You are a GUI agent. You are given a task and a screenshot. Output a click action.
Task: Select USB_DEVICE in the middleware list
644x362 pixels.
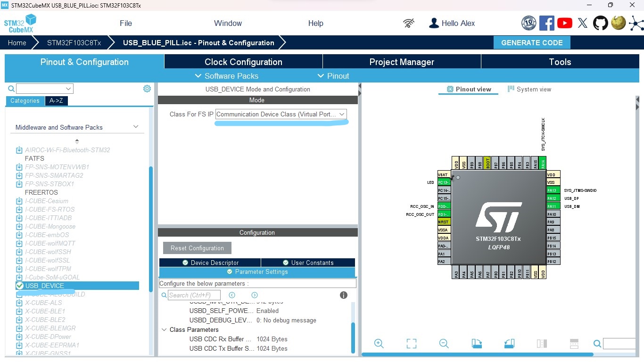click(x=77, y=286)
